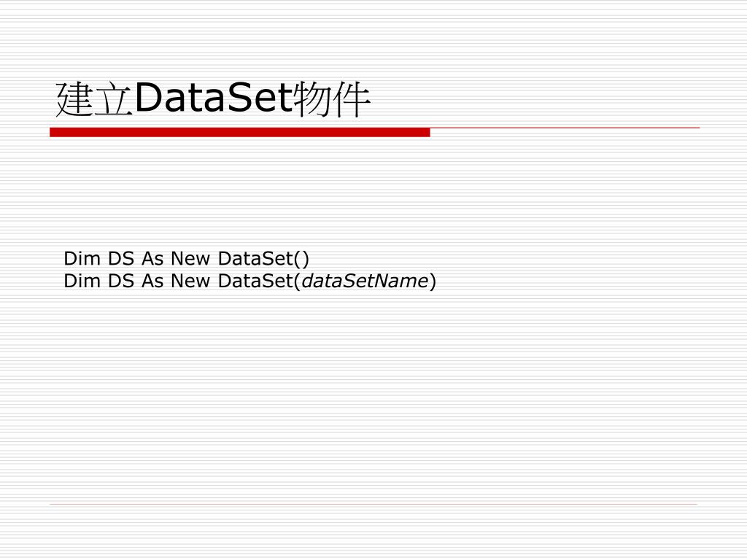
Task: Click the word New on the second line
Action: [190, 281]
